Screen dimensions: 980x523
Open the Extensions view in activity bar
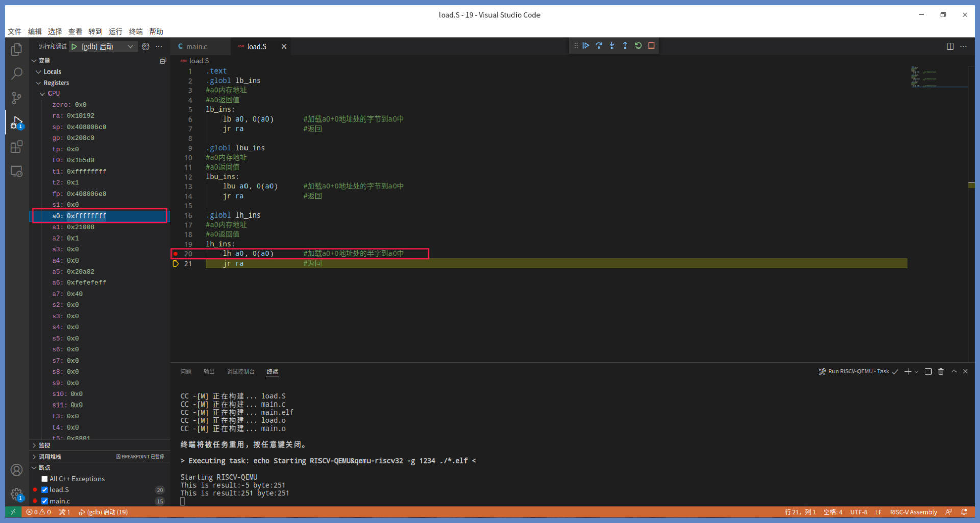pyautogui.click(x=16, y=147)
